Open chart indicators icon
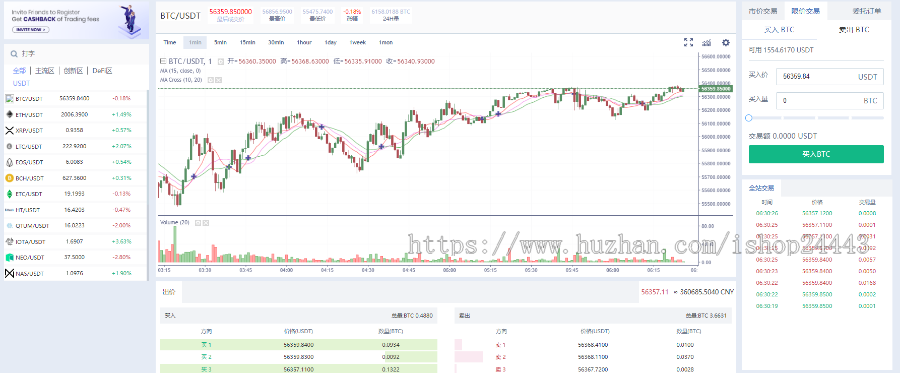The width and height of the screenshot is (900, 373). (707, 42)
